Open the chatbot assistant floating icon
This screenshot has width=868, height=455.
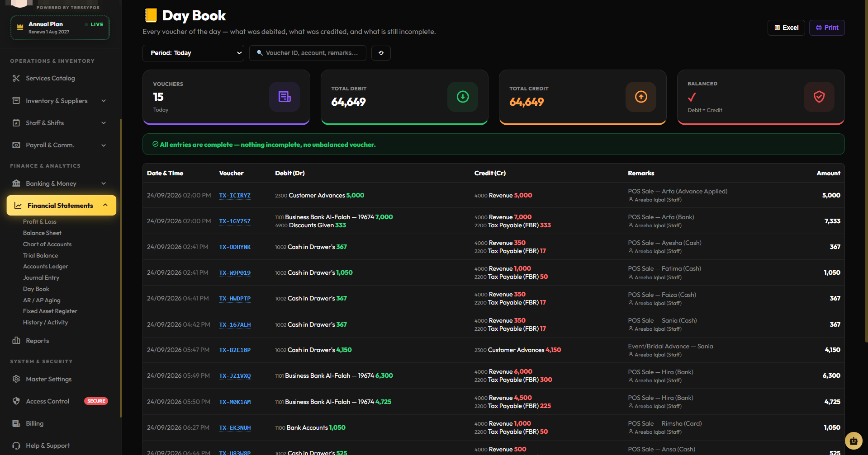[x=854, y=441]
